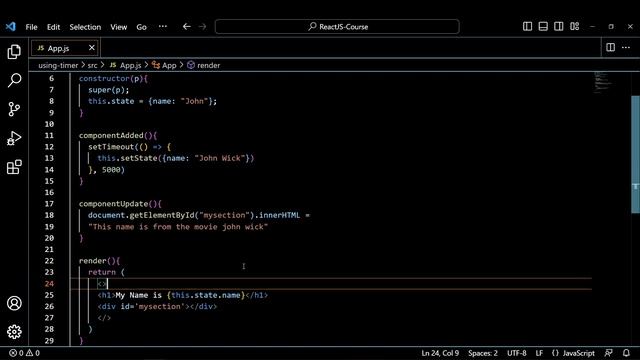The height and width of the screenshot is (360, 640).
Task: Open the Extensions view
Action: tap(14, 167)
